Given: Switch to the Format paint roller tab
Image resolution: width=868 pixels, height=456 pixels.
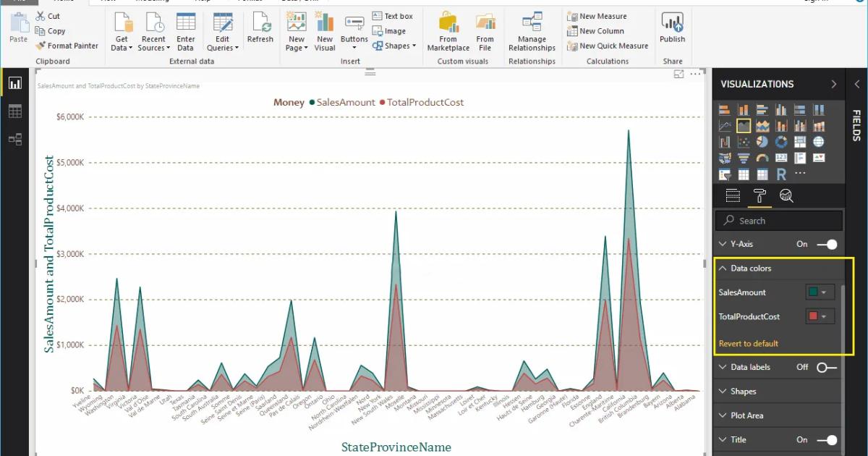Looking at the screenshot, I should pyautogui.click(x=758, y=195).
